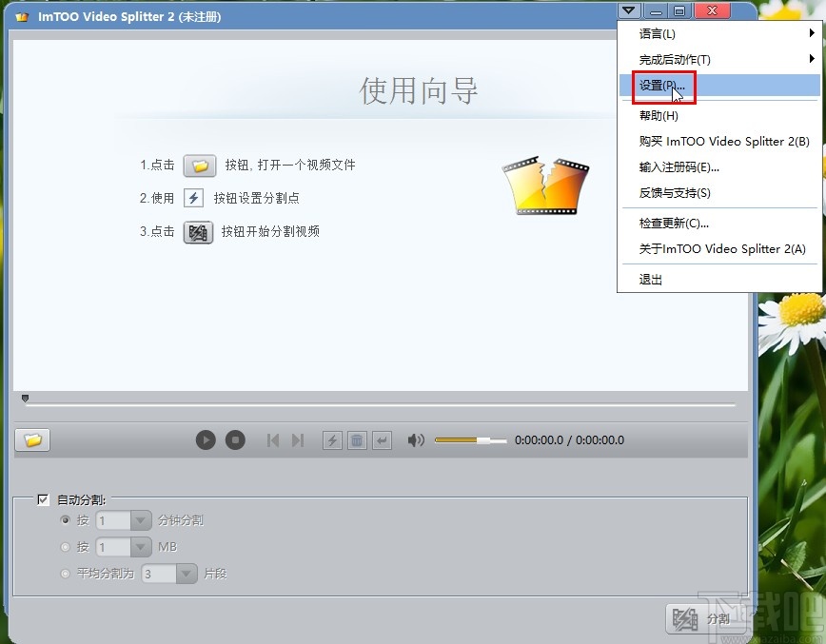
Task: Stop video playback
Action: click(235, 439)
